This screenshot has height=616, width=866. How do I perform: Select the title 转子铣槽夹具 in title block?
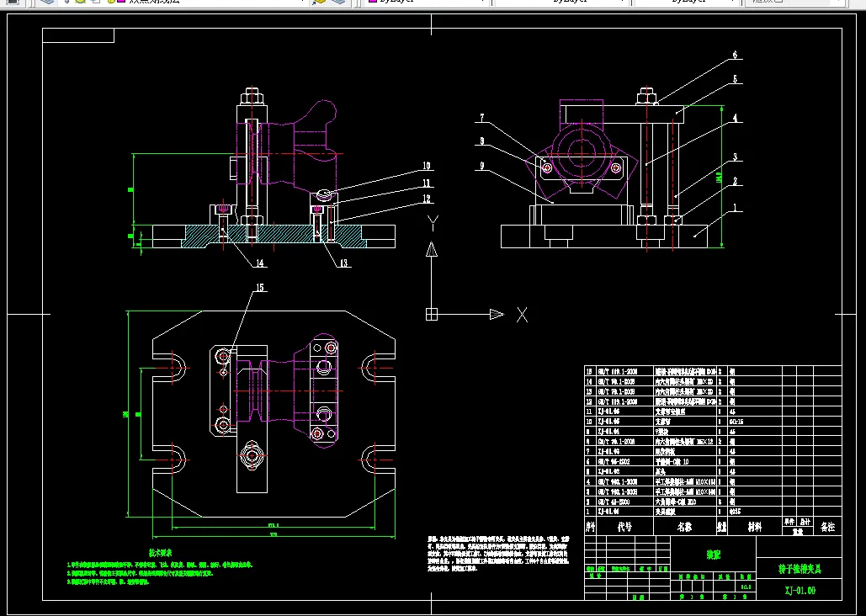pos(800,569)
